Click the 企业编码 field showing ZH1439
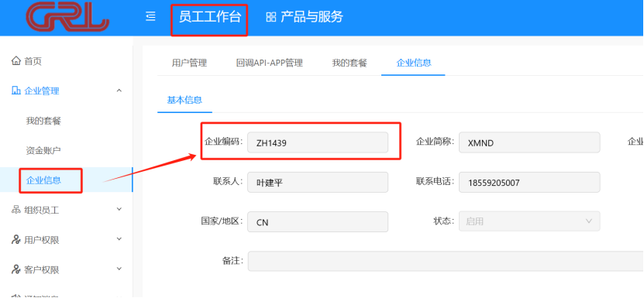The image size is (644, 298). (x=318, y=142)
